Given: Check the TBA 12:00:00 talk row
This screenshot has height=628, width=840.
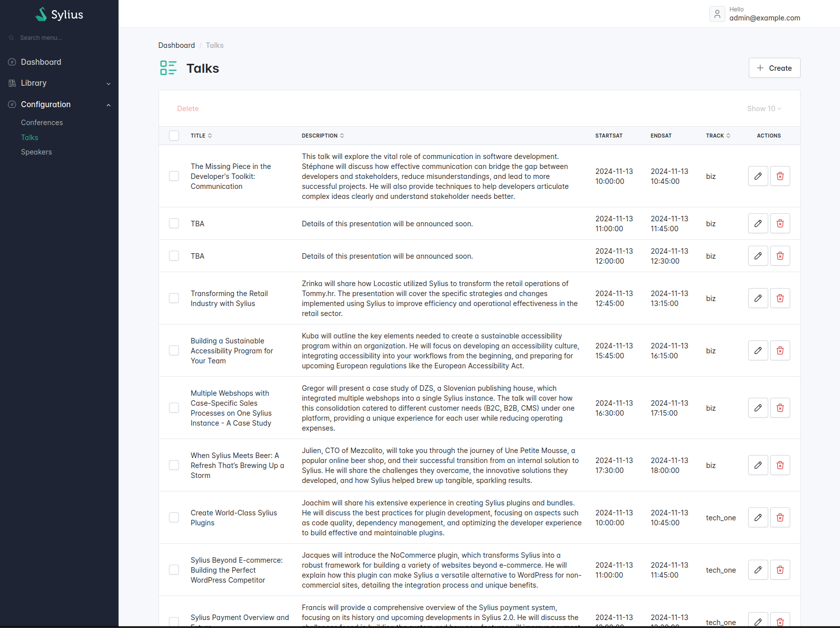Looking at the screenshot, I should coord(174,256).
